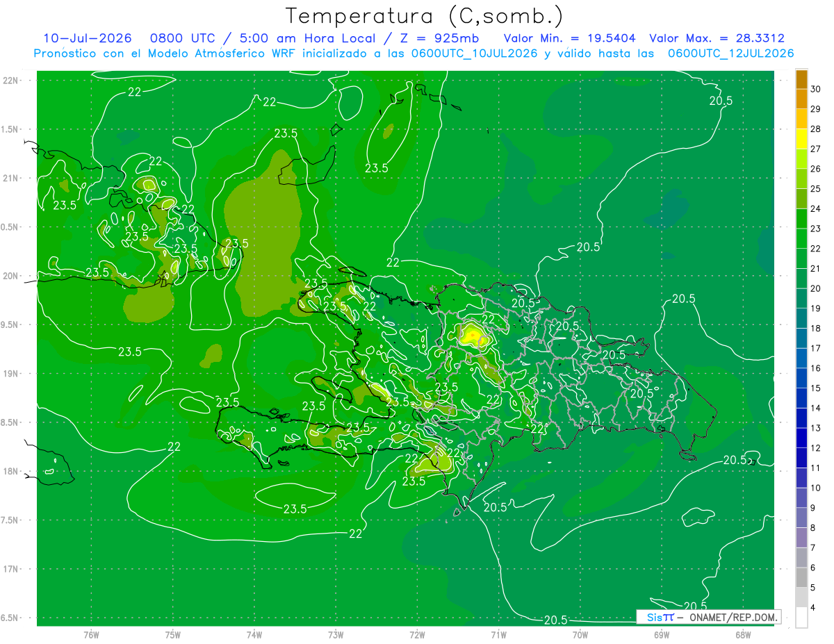Click '5:00 am Hora Local' text
Image resolution: width=834 pixels, height=644 pixels.
(x=308, y=38)
